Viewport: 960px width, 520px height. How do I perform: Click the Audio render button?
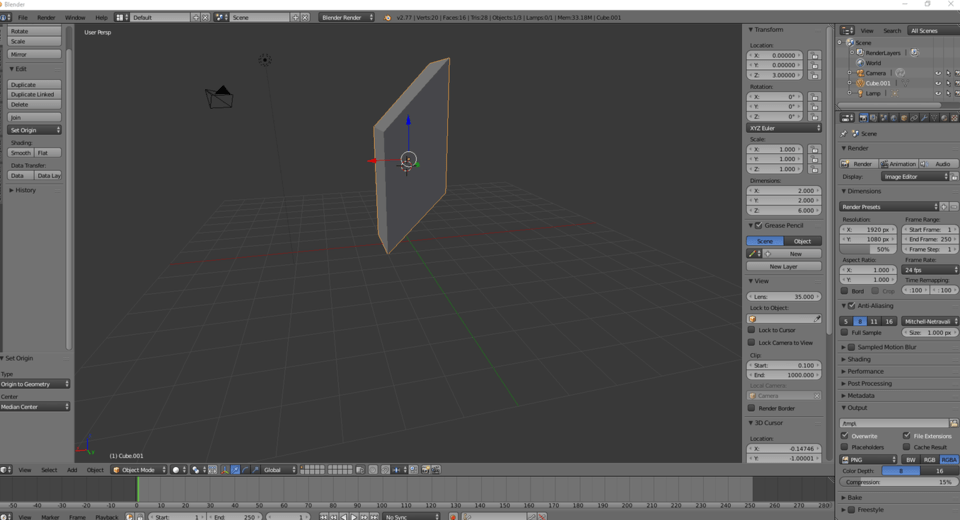point(938,164)
